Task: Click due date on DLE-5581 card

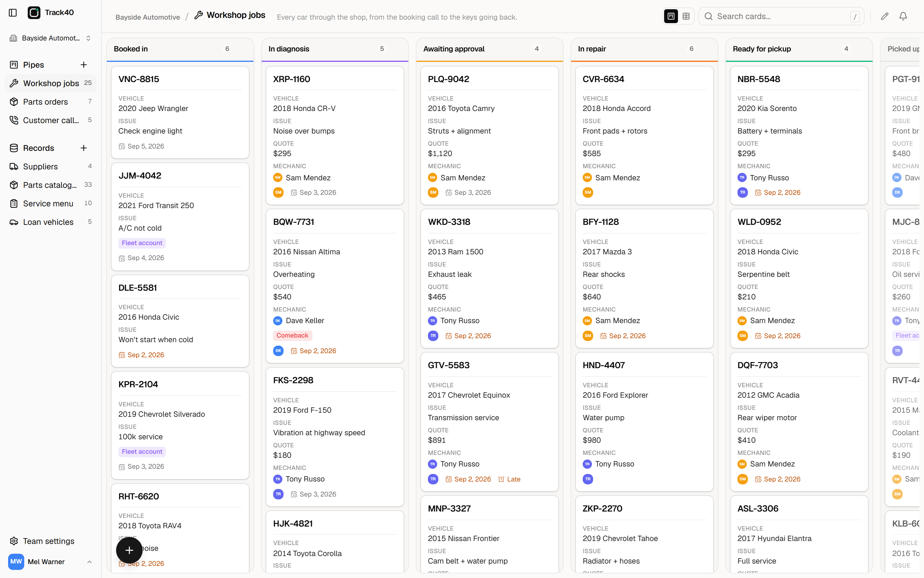Action: coord(141,355)
